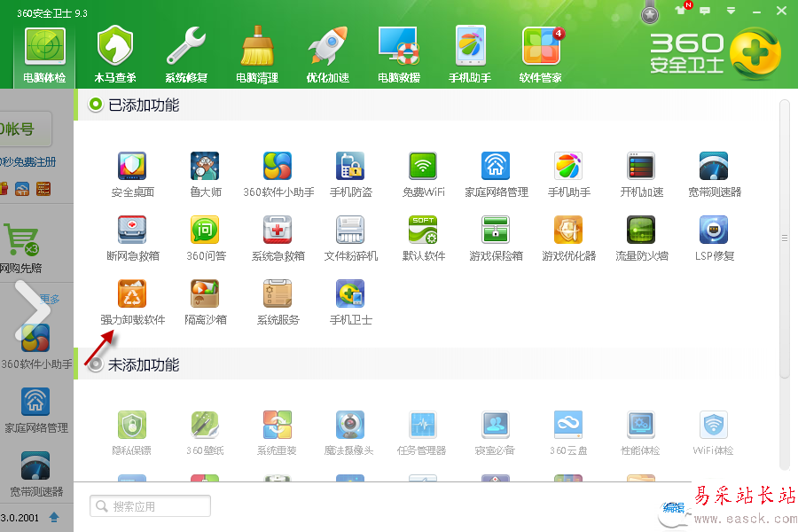
Task: Open 游戏优化器
Action: point(569,239)
